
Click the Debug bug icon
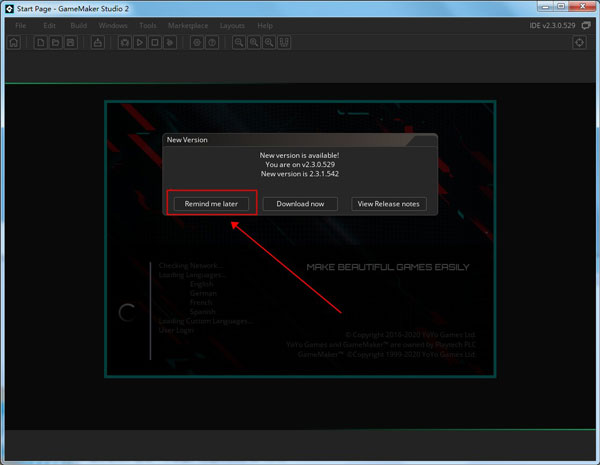click(x=125, y=43)
